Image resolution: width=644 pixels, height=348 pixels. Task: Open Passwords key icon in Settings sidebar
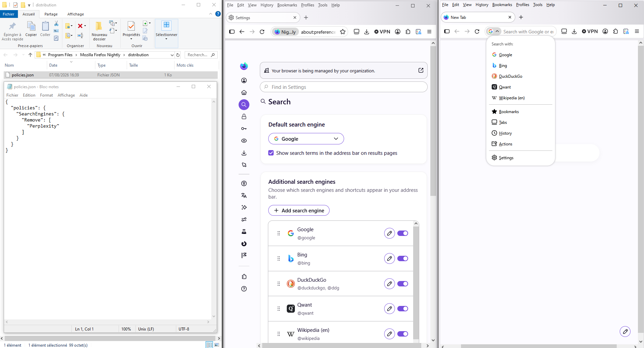click(244, 129)
